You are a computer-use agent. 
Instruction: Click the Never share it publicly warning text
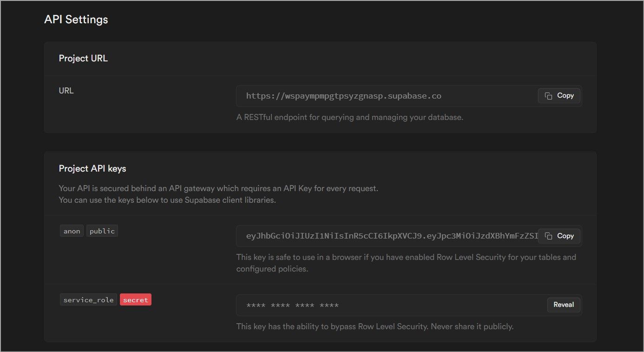[375, 326]
